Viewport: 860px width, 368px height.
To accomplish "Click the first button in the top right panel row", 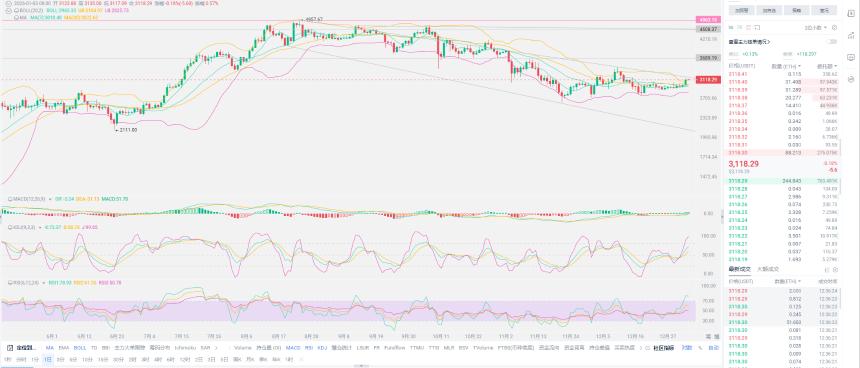I will pyautogui.click(x=742, y=10).
